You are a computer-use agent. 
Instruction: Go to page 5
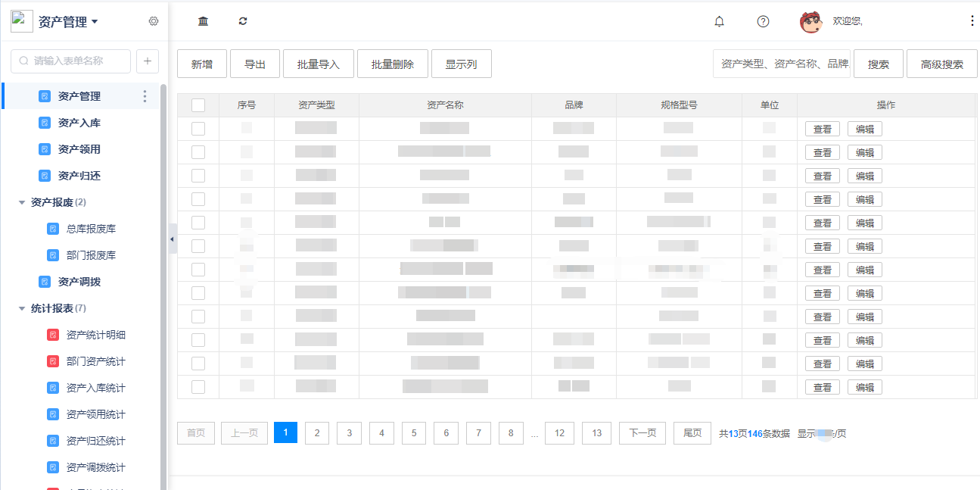tap(414, 433)
